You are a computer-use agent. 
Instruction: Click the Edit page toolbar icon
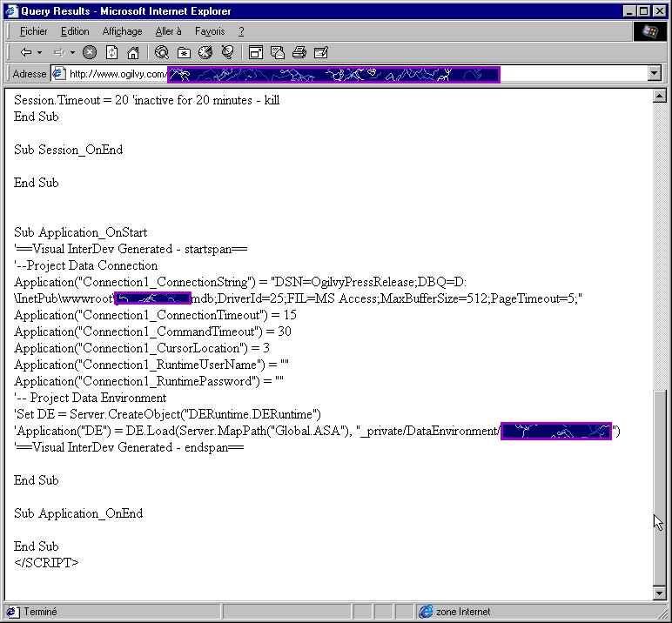[321, 52]
